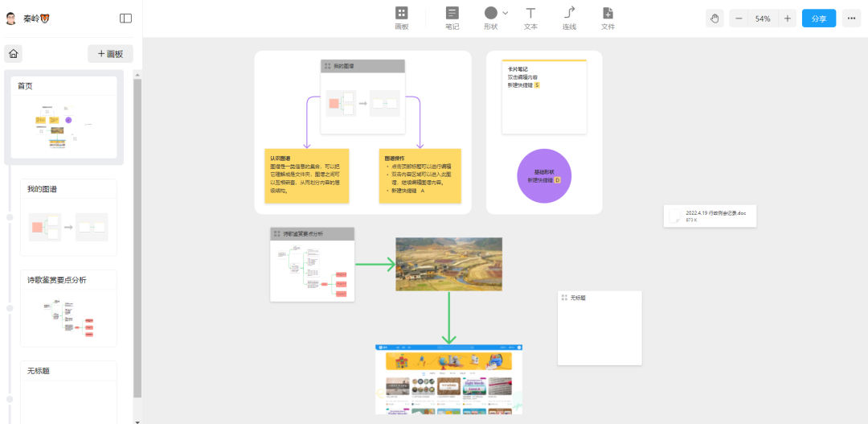This screenshot has width=868, height=424.
Task: Select the 首页 thumbnail in sidebar
Action: point(63,117)
